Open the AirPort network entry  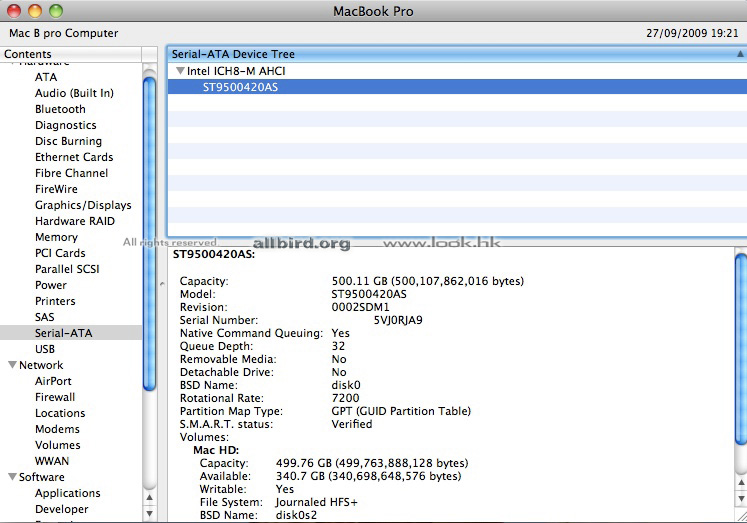click(x=53, y=381)
